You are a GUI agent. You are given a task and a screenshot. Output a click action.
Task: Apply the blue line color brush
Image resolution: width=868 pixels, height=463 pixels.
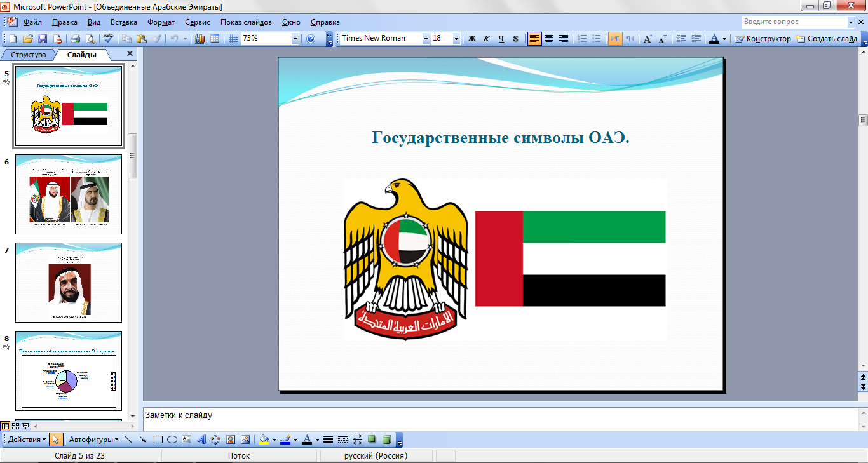coord(285,440)
